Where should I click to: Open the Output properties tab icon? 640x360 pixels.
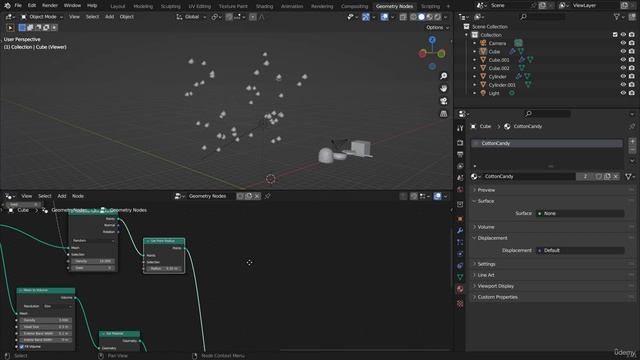tap(460, 155)
